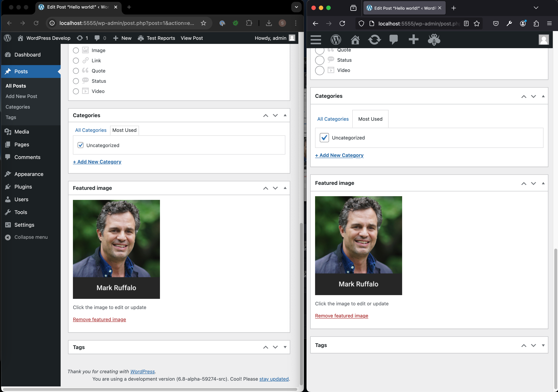Uncheck Uncategorized checkbox in left window

click(x=80, y=145)
